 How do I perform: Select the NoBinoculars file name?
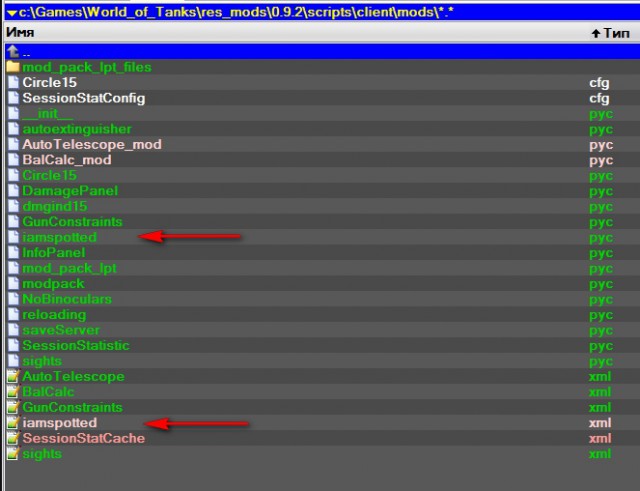click(x=67, y=299)
